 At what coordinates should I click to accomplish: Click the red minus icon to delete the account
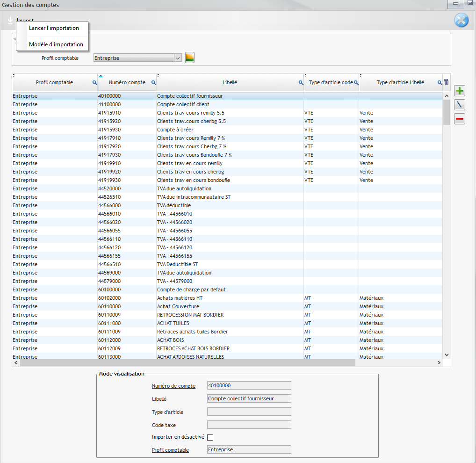pyautogui.click(x=459, y=118)
